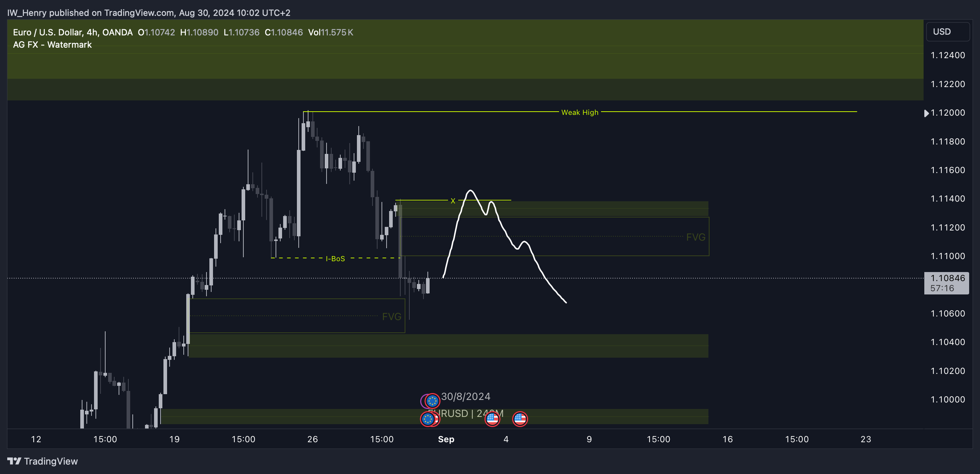Image resolution: width=980 pixels, height=474 pixels.
Task: Click the Sep label on time axis
Action: [446, 439]
